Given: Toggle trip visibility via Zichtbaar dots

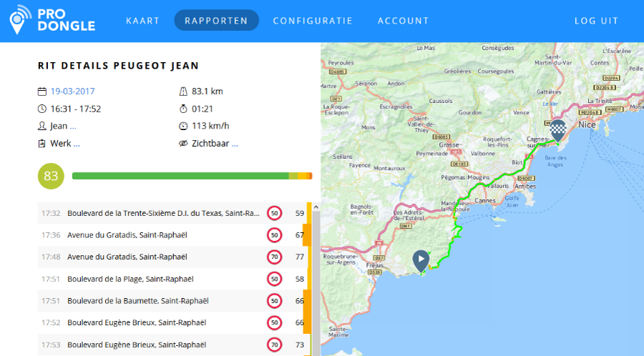Looking at the screenshot, I should [x=235, y=144].
